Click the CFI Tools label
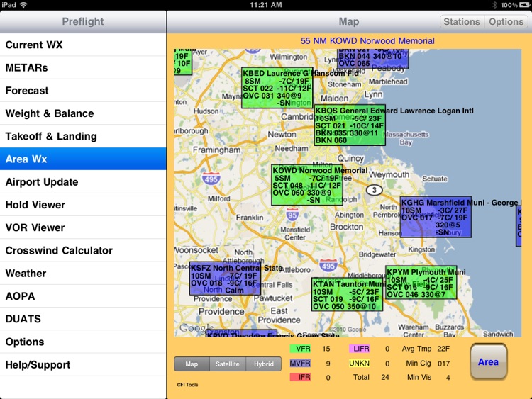 coord(188,385)
